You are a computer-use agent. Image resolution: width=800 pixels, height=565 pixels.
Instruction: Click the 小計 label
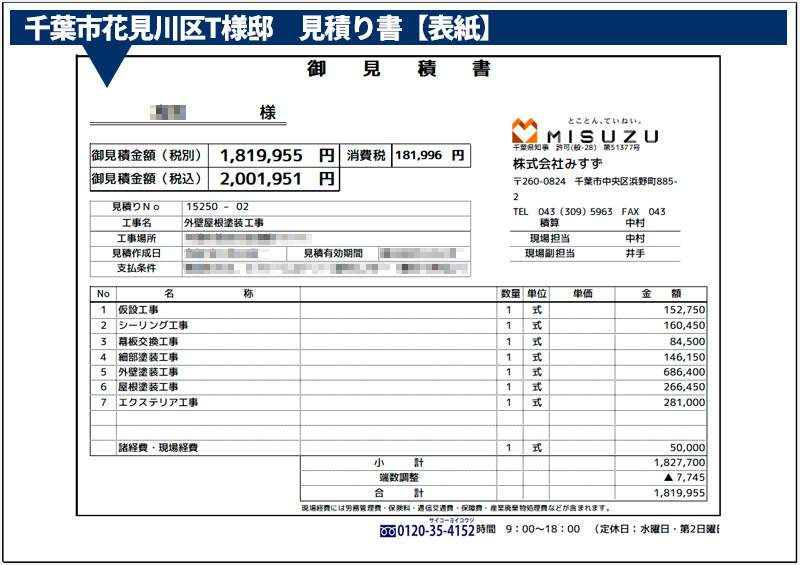point(398,463)
